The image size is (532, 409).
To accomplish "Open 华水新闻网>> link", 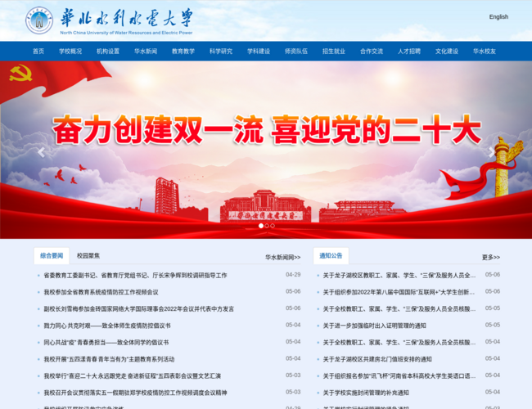I will 282,258.
